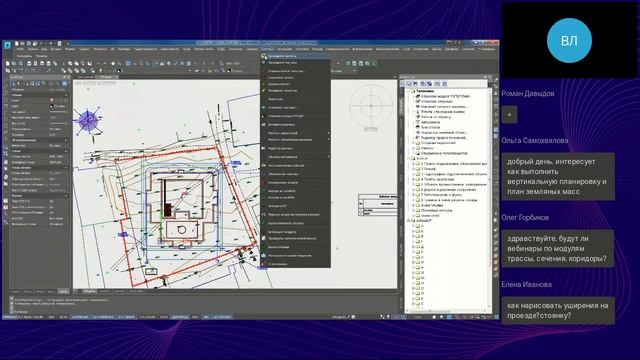Click the application logo button in title bar
This screenshot has width=640, height=360.
click(7, 45)
